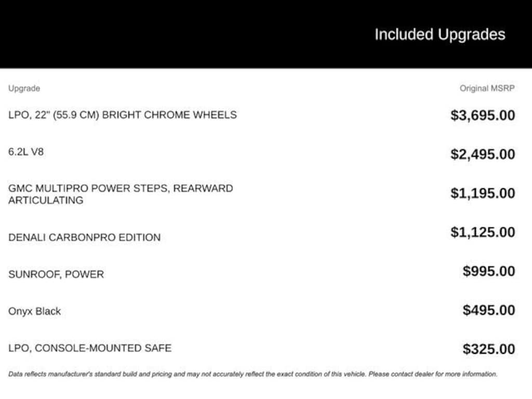Select the Upgrade column header
532x399 pixels.
point(24,88)
